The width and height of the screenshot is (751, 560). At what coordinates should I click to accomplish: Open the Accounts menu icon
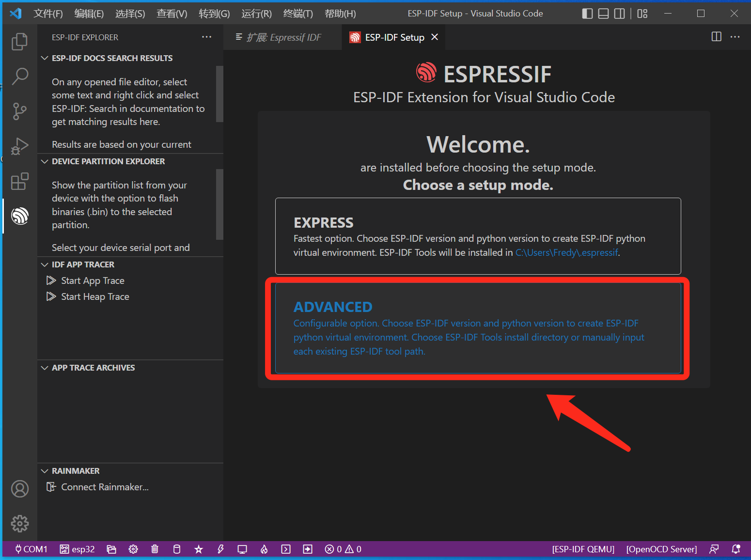click(20, 489)
